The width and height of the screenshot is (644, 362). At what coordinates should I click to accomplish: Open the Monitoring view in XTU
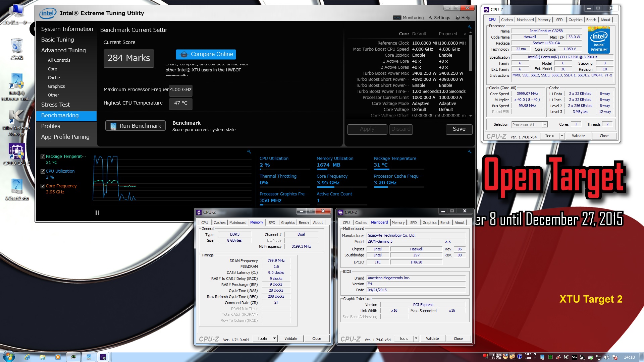pyautogui.click(x=409, y=18)
